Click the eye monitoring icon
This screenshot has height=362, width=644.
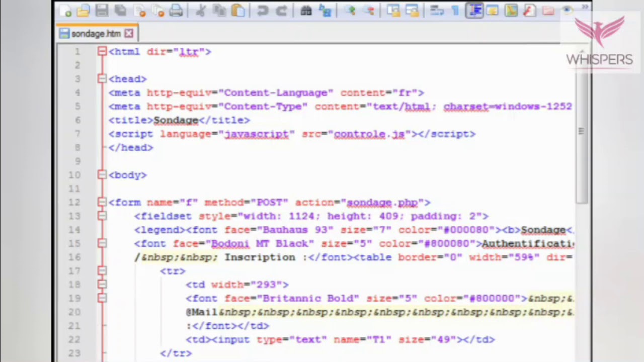click(567, 11)
